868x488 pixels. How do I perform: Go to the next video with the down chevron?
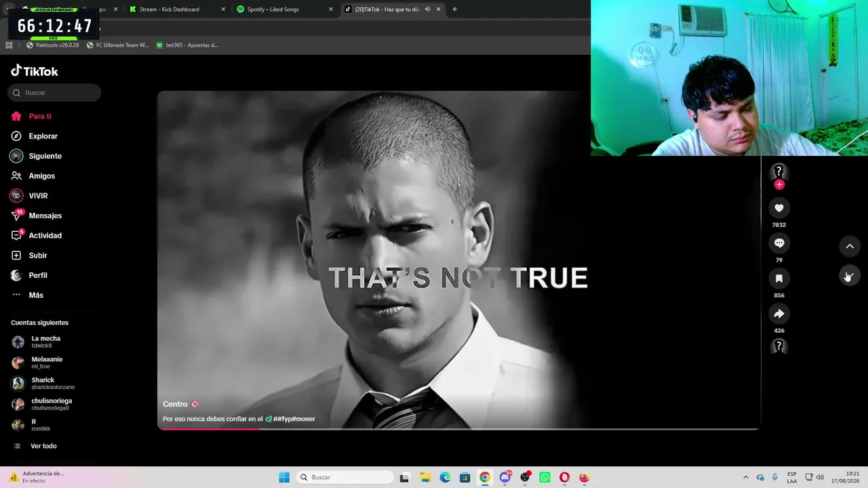[850, 275]
